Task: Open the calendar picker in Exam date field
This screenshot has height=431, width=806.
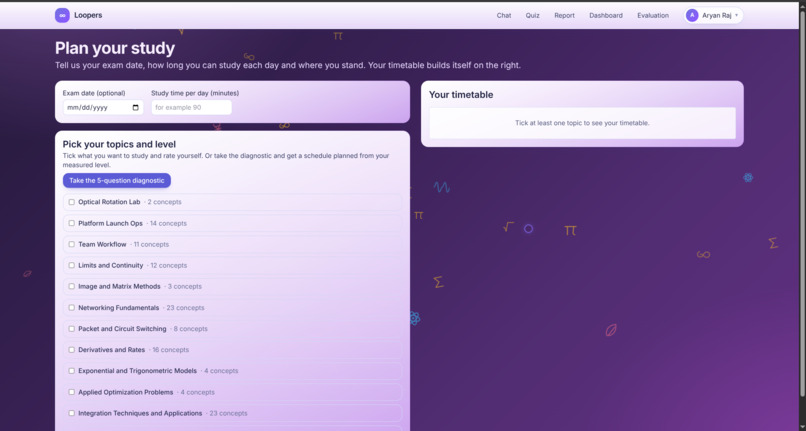Action: 136,107
